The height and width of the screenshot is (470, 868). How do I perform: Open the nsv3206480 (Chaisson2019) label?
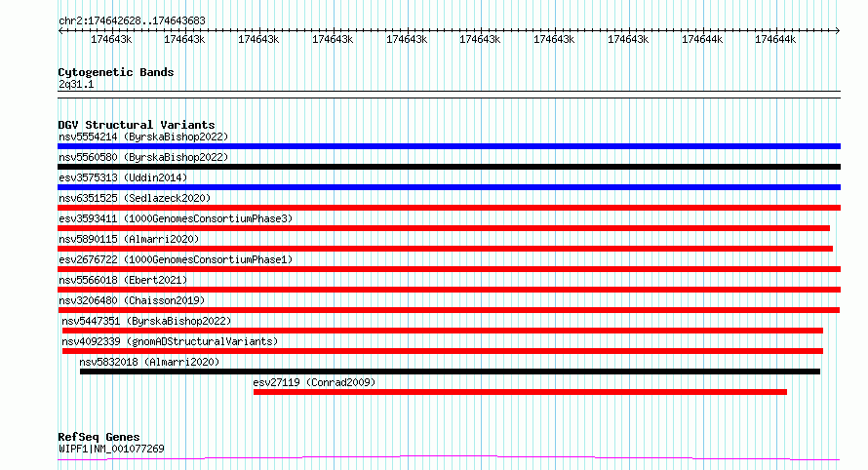[x=132, y=300]
